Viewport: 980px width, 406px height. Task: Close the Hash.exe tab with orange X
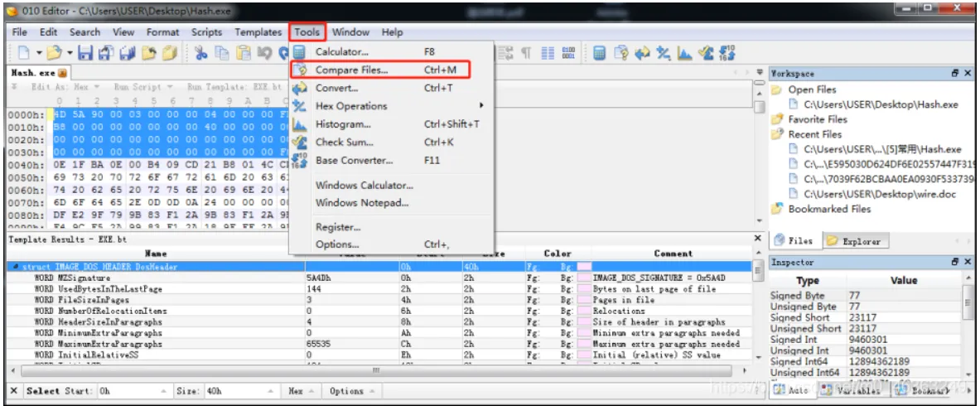click(x=63, y=73)
